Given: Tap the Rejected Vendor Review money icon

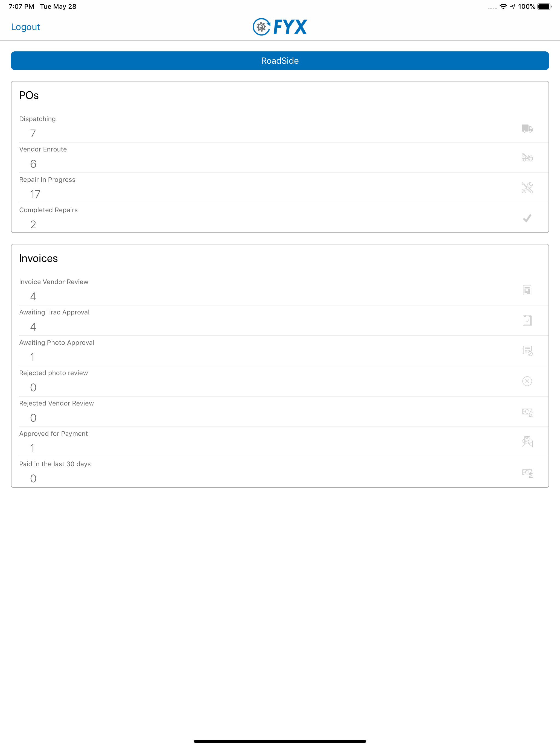Looking at the screenshot, I should click(x=527, y=412).
